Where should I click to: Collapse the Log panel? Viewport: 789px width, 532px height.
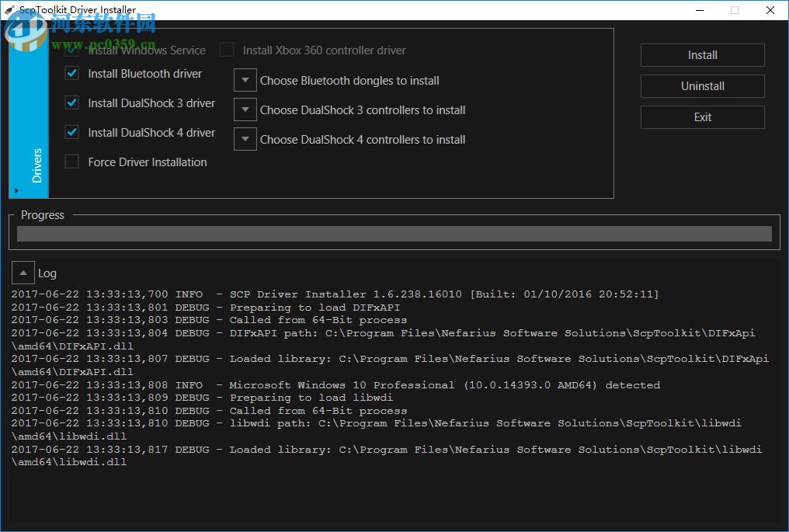[23, 272]
